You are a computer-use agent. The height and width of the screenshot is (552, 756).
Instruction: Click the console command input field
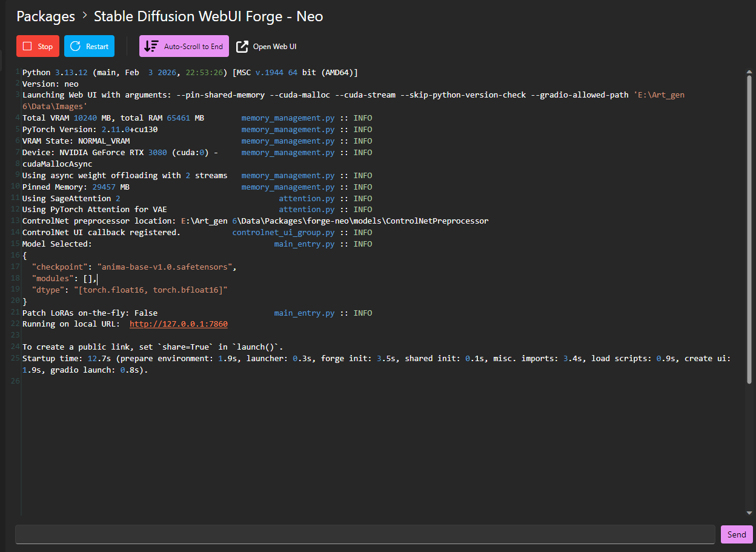click(x=365, y=534)
